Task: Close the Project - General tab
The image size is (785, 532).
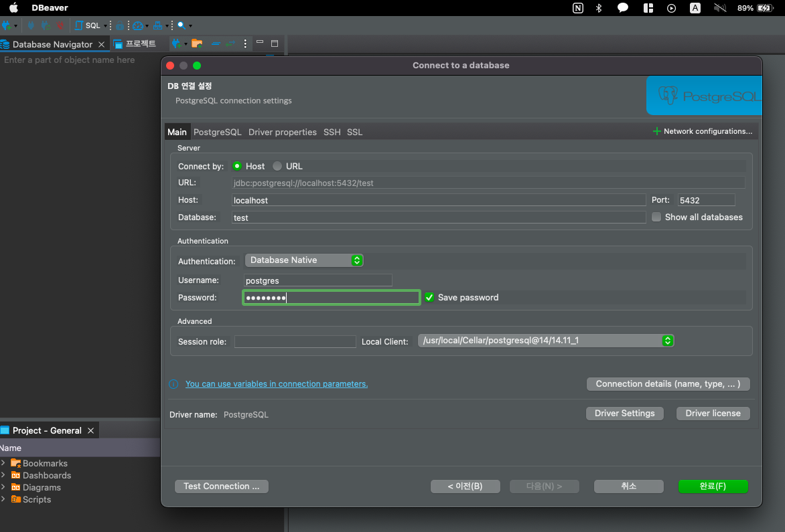Action: [x=90, y=430]
